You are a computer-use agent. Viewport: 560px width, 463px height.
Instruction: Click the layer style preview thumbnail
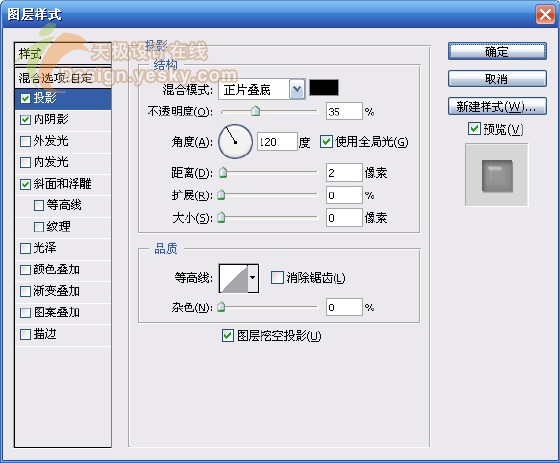[496, 175]
